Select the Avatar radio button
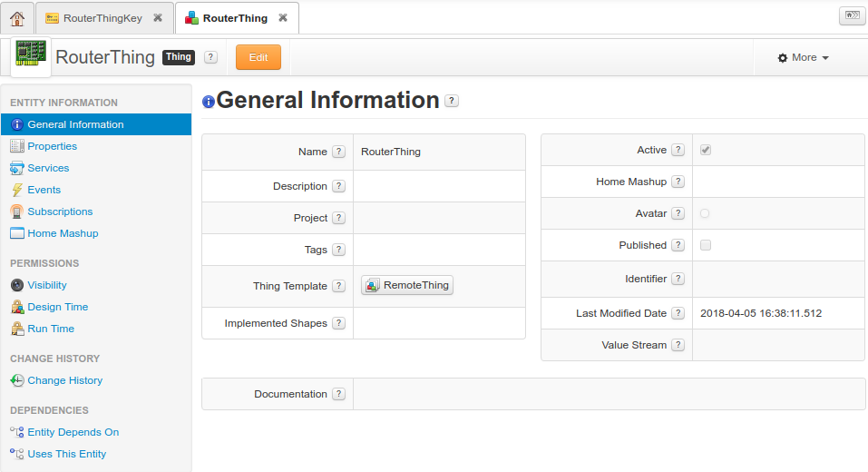Screen dimensions: 868x472 tap(705, 213)
